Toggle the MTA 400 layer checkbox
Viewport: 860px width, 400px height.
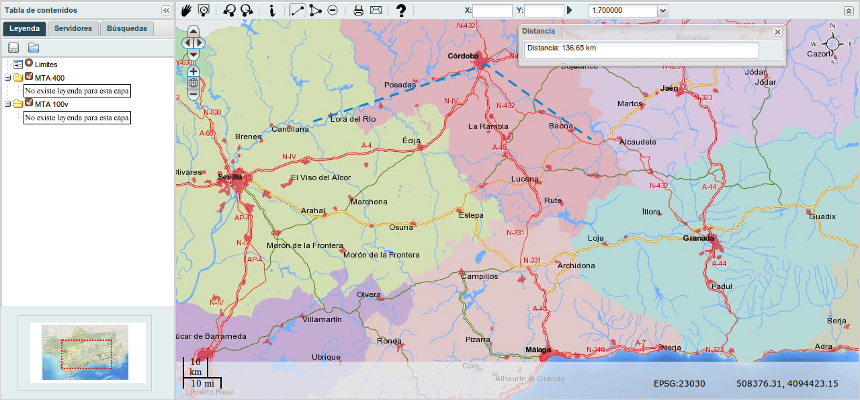(x=29, y=77)
